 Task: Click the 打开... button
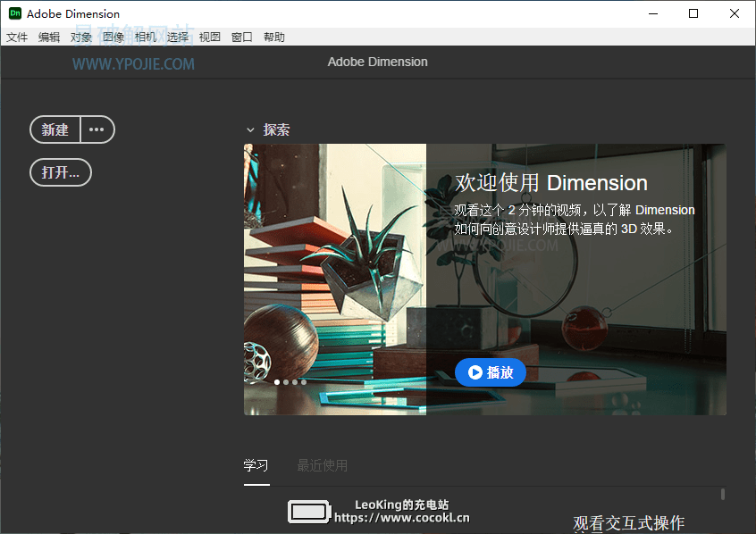(x=61, y=172)
